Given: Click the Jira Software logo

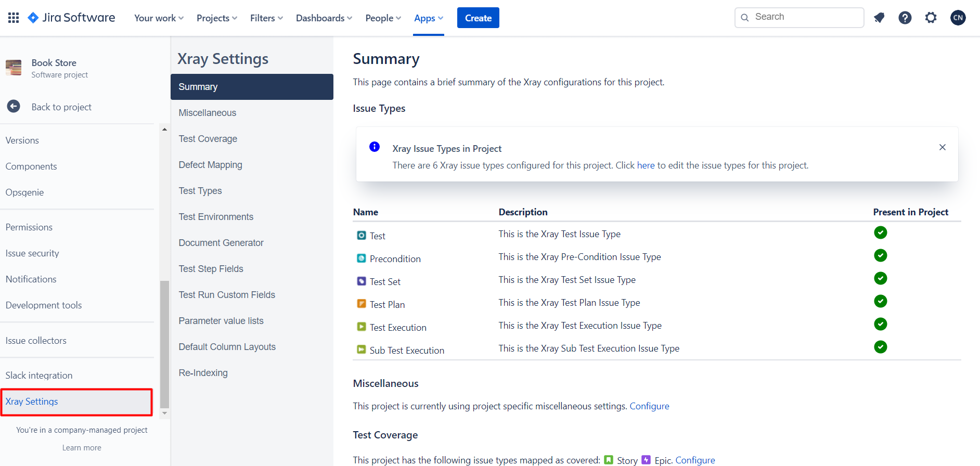Looking at the screenshot, I should pos(71,18).
